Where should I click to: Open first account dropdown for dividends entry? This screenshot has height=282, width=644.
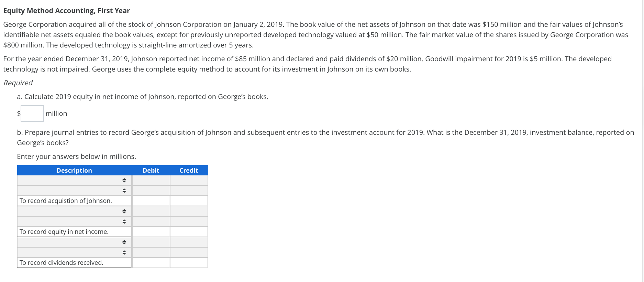point(124,242)
